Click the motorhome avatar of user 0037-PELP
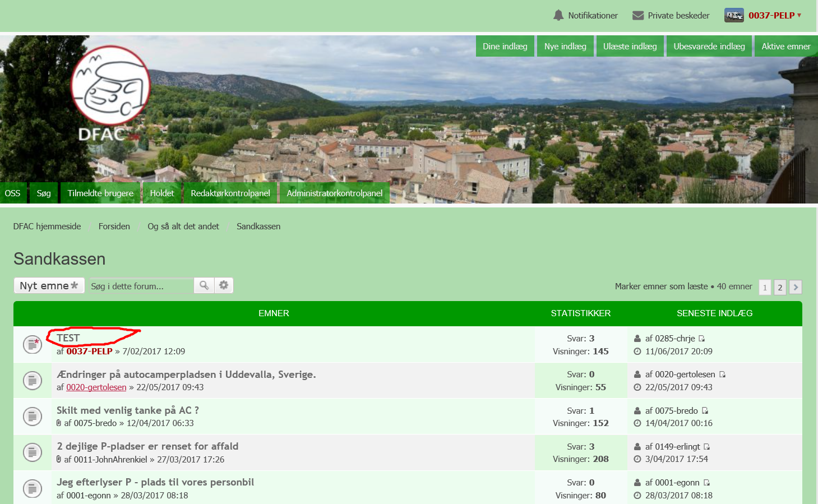Screen dimensions: 818x504 pos(734,15)
